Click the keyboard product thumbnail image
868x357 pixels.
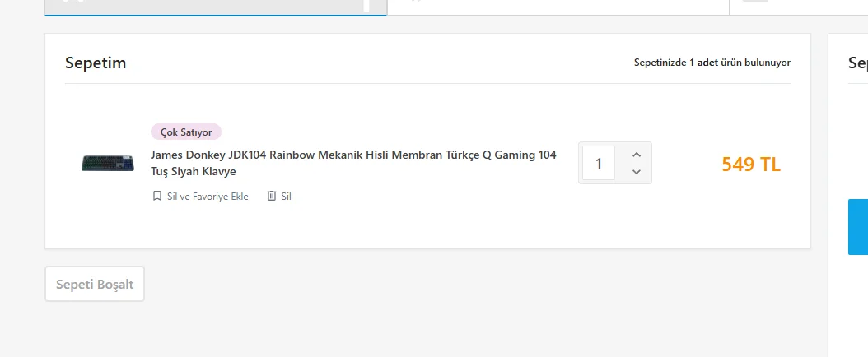[108, 163]
